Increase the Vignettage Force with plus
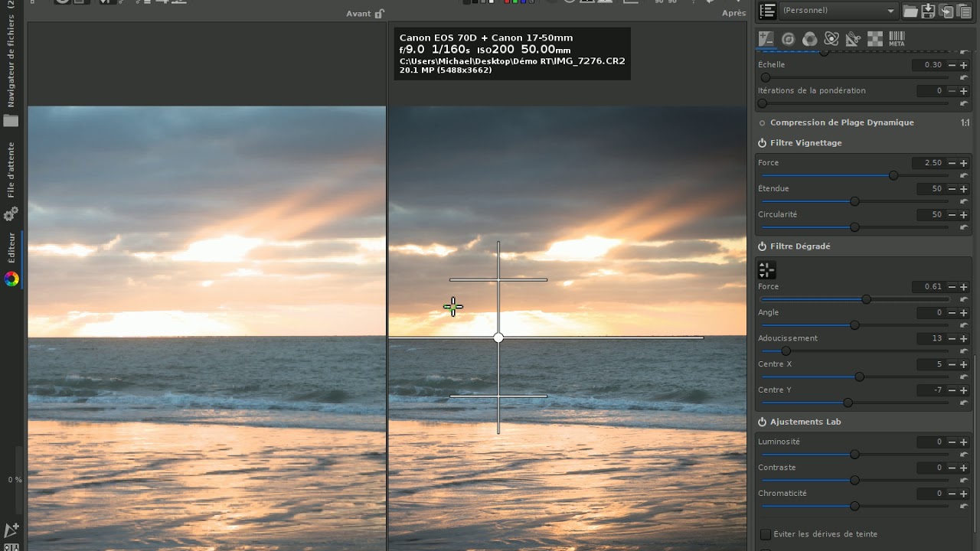The width and height of the screenshot is (980, 551). tap(964, 163)
